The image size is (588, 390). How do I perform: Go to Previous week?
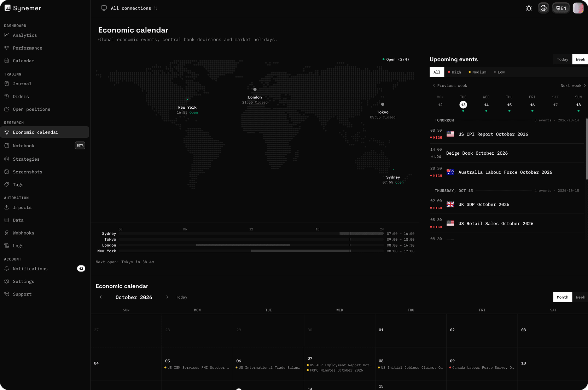[450, 86]
